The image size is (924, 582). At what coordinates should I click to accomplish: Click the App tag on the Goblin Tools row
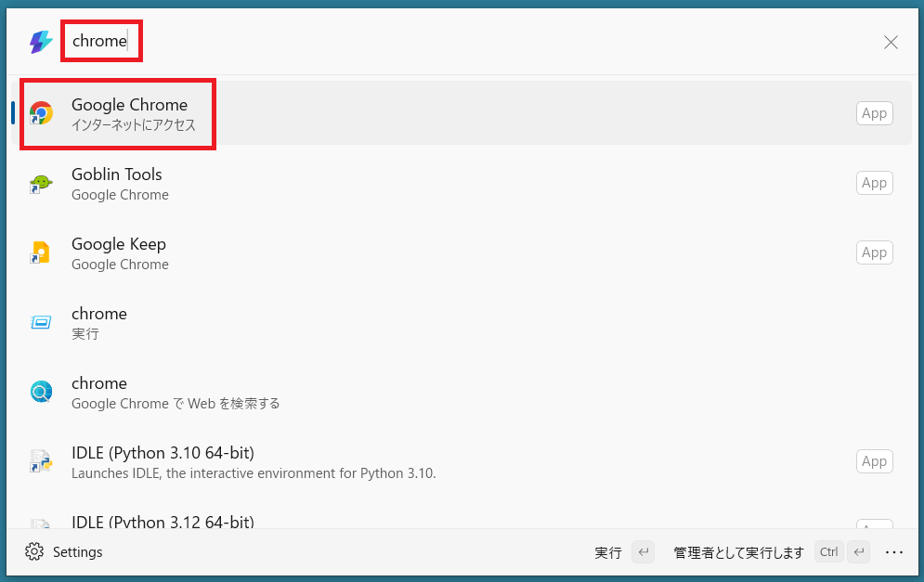[875, 183]
